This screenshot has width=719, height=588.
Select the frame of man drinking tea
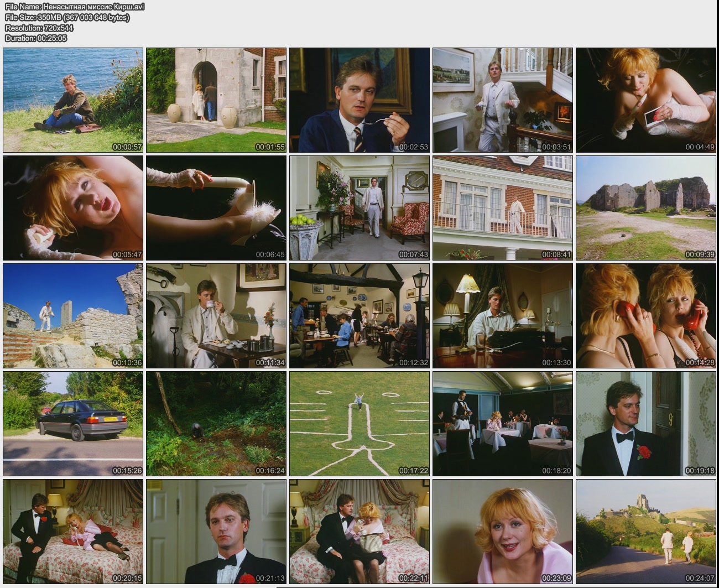[x=216, y=315]
